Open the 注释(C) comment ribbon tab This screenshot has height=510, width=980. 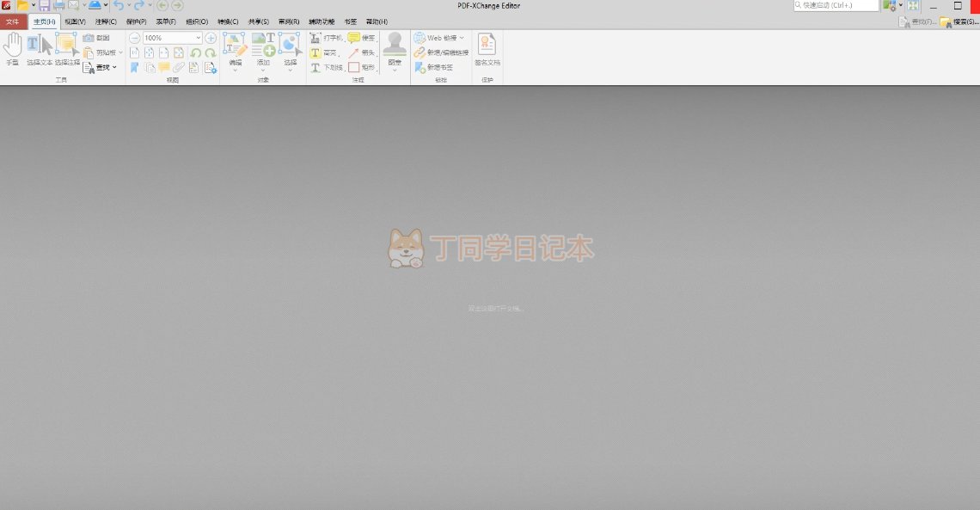tap(106, 22)
